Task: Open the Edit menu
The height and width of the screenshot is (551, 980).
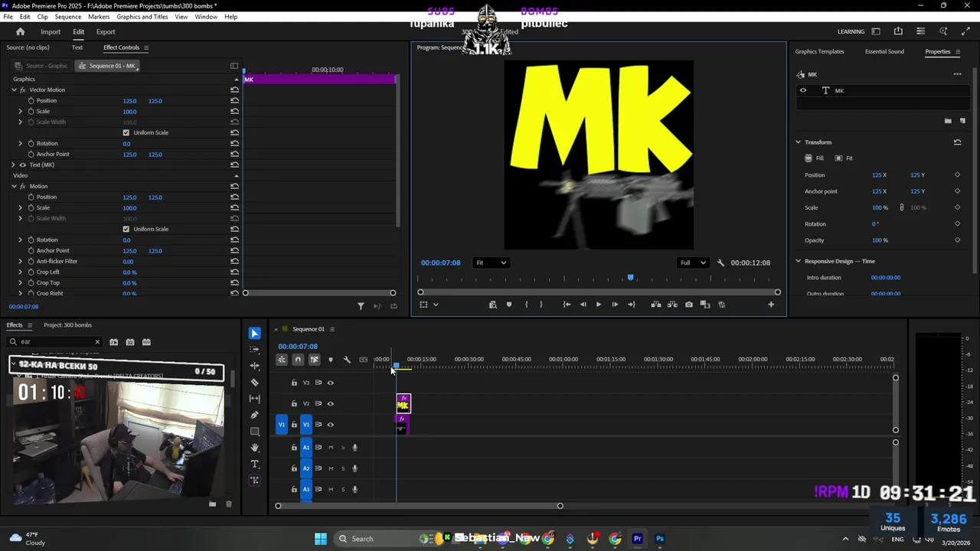Action: point(25,17)
